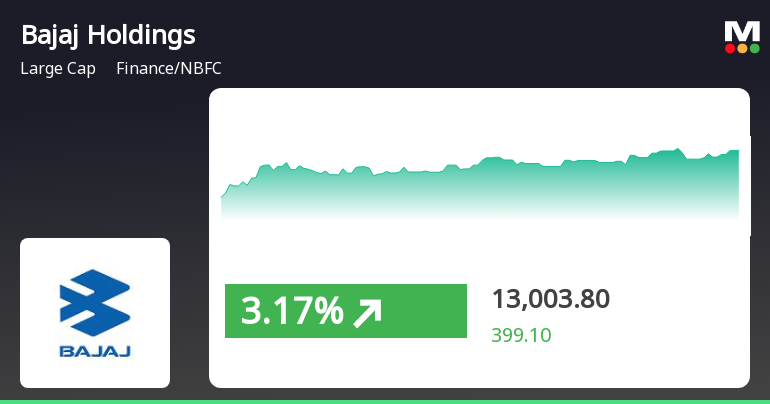
Task: Click the 13,003.80 price value
Action: (551, 298)
